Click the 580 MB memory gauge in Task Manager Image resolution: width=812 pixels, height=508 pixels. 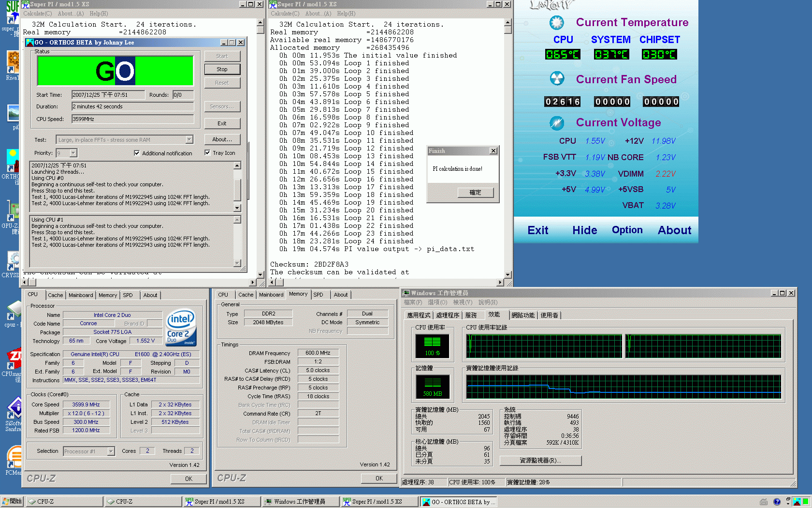tap(432, 387)
